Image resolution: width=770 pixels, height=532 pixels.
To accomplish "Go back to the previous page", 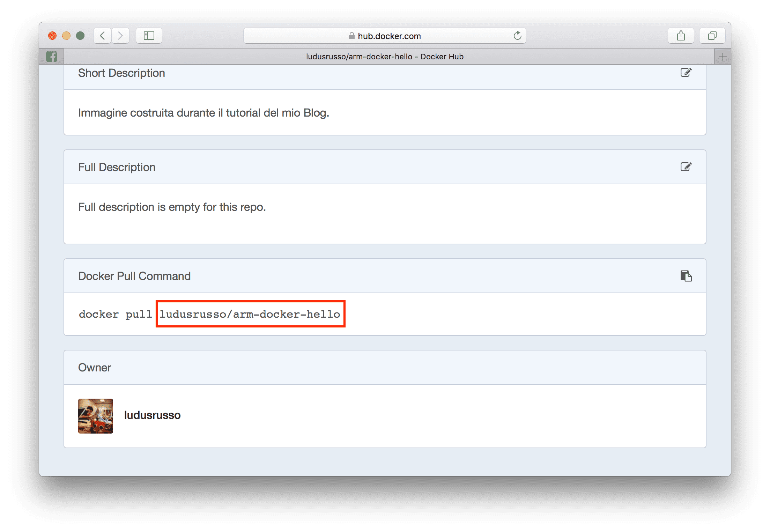I will click(103, 36).
